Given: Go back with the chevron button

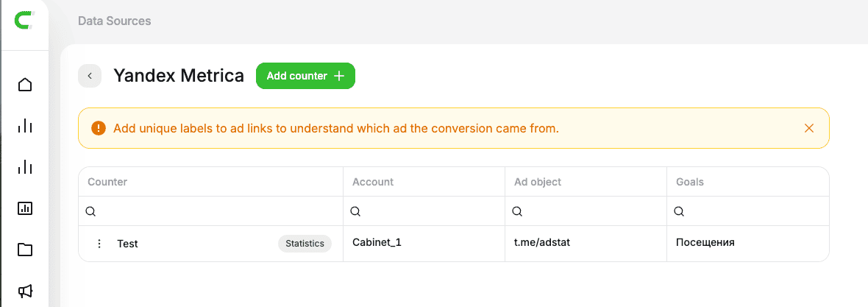Looking at the screenshot, I should tap(90, 76).
